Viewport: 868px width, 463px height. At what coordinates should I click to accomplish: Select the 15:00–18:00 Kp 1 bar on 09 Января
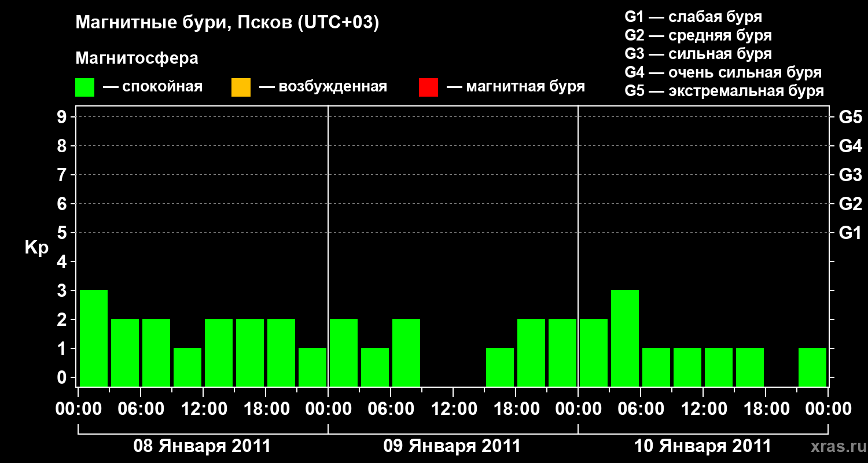[x=500, y=367]
